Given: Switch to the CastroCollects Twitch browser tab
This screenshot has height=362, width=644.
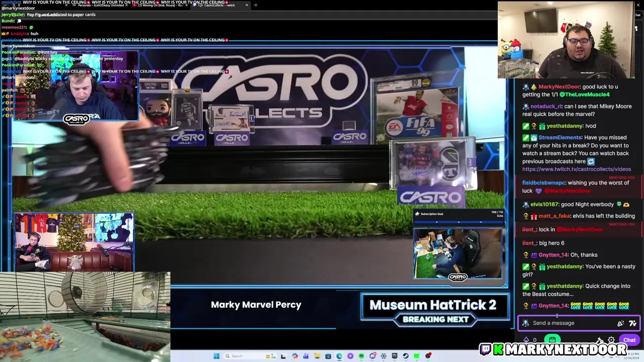Looking at the screenshot, I should click(219, 5).
